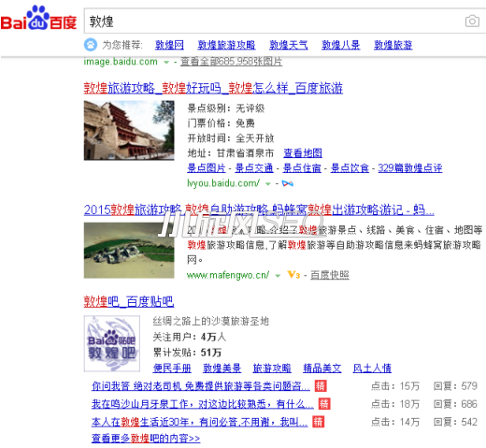Click text 丝绸之路上的沙漠旅游圣地
This screenshot has width=486, height=448.
click(211, 321)
